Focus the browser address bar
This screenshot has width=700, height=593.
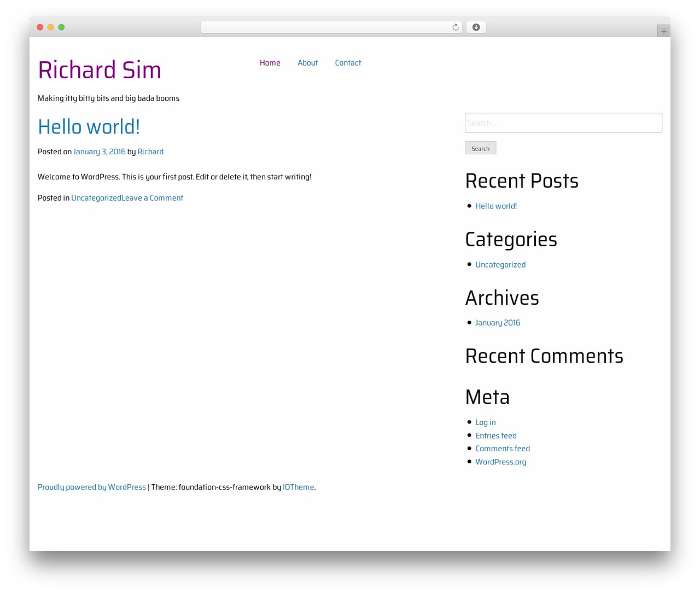pyautogui.click(x=331, y=27)
